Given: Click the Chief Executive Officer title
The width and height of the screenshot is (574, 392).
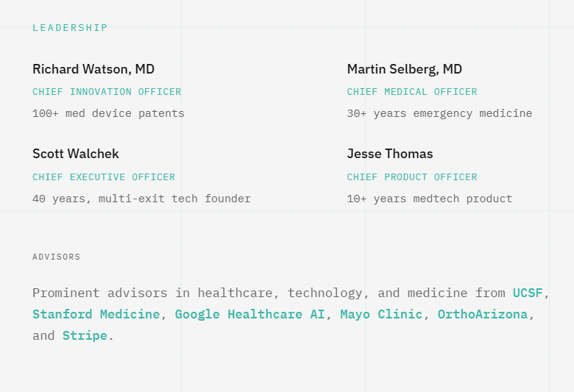Looking at the screenshot, I should pos(104,177).
